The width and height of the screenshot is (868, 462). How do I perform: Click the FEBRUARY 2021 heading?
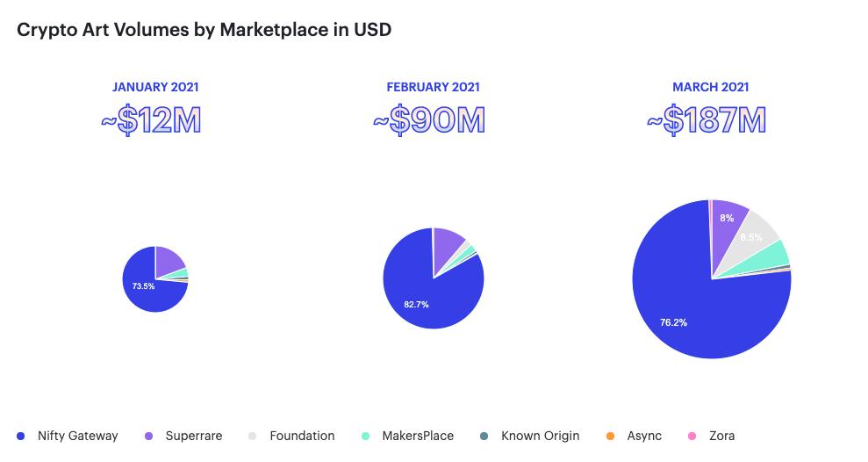point(433,87)
